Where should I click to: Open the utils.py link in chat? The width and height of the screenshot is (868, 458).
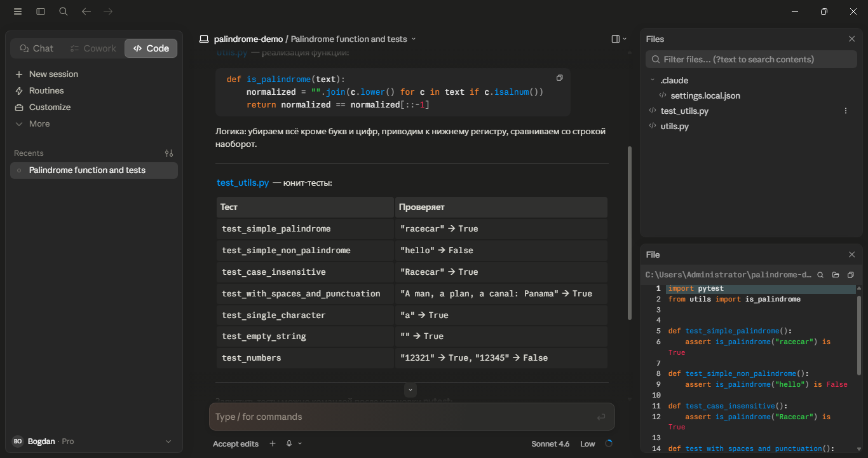[232, 53]
